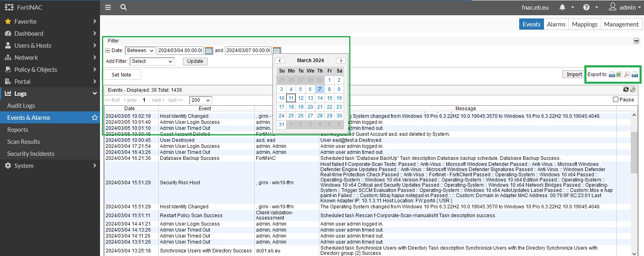This screenshot has height=256, width=644.
Task: Switch to the Mappings tab
Action: coord(584,24)
